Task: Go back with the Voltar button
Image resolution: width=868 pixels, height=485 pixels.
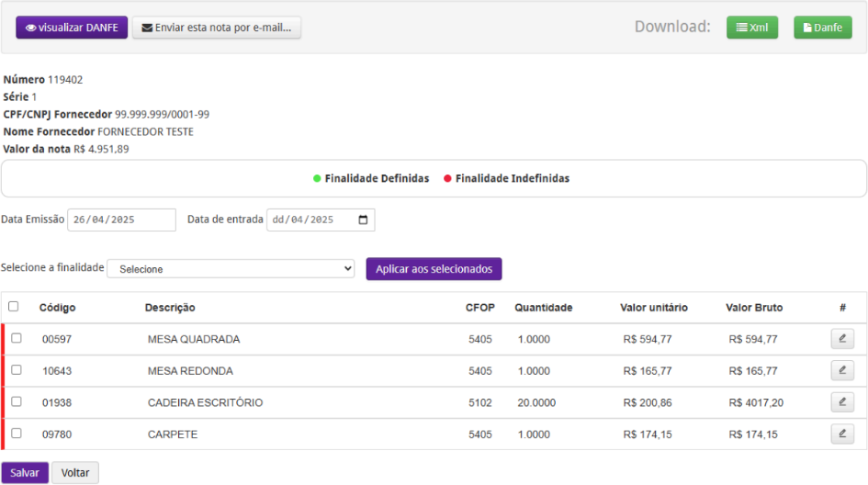Action: pyautogui.click(x=75, y=473)
